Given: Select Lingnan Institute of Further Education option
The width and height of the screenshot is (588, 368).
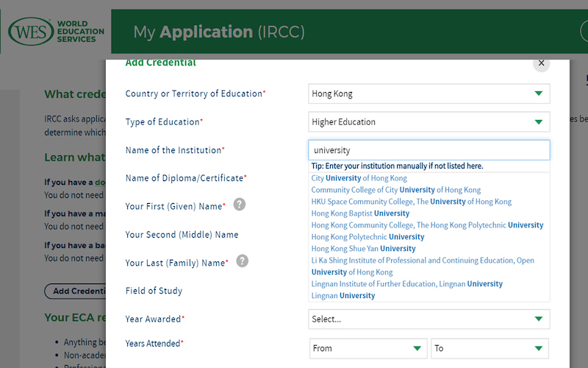Looking at the screenshot, I should (407, 284).
